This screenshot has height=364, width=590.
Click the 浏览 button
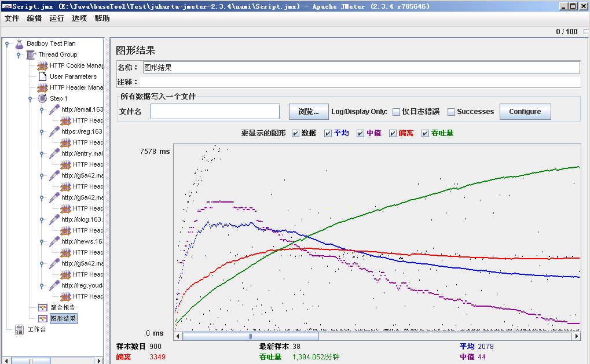point(307,111)
